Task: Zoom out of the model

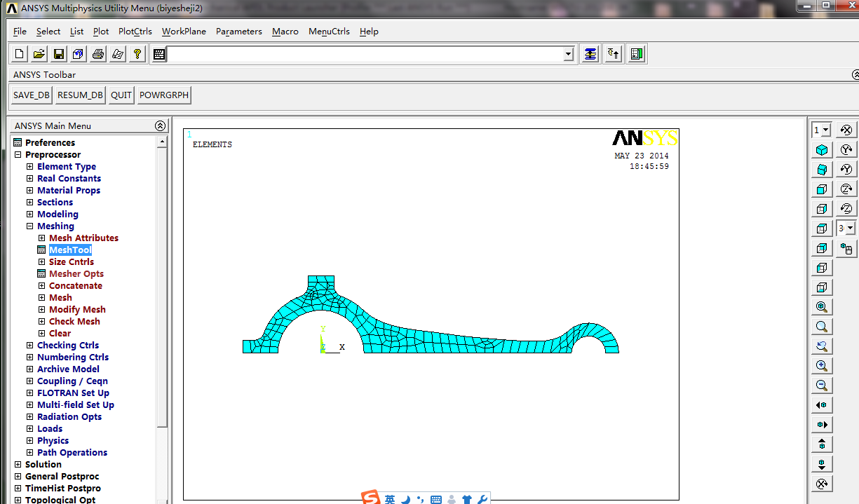Action: point(822,386)
